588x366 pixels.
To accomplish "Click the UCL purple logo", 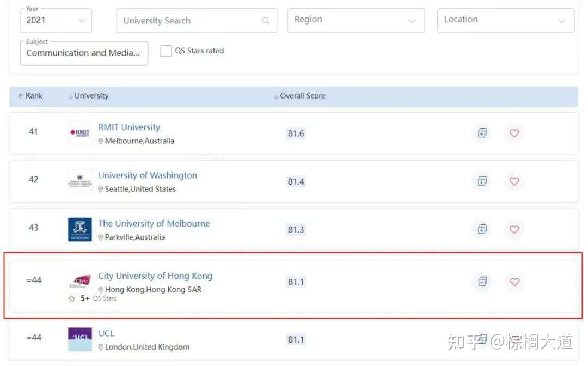I will 80,339.
